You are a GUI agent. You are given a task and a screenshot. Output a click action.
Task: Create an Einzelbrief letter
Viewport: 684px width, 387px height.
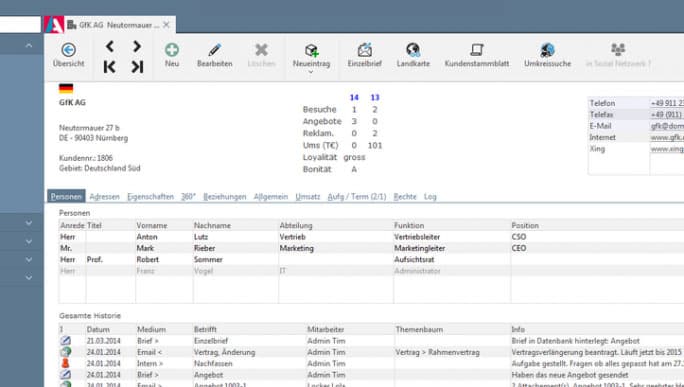coord(365,55)
